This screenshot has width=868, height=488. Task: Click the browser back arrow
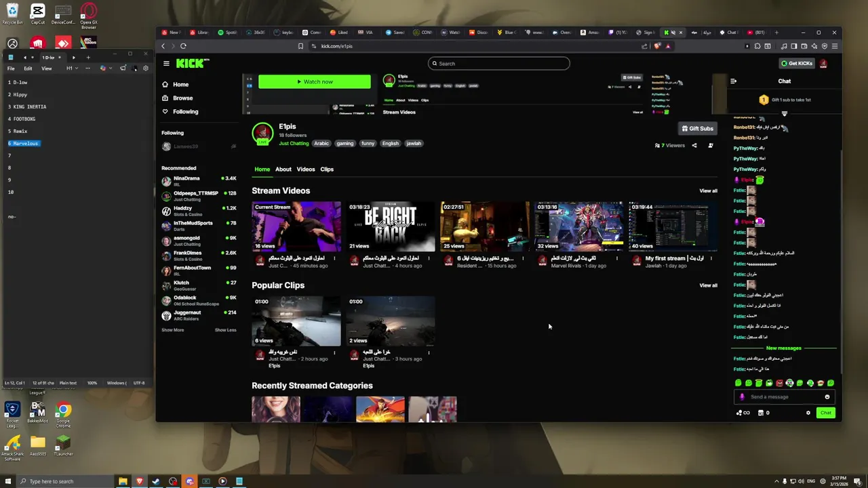click(x=163, y=46)
